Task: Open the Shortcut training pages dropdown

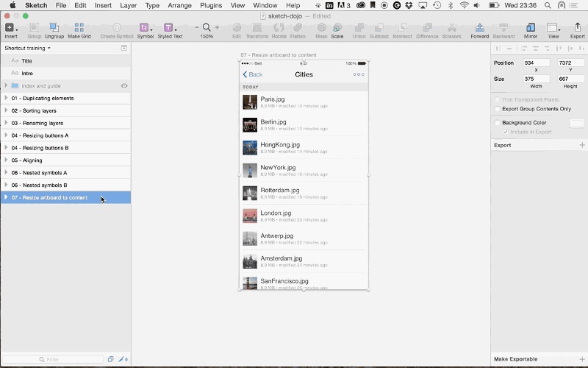Action: tap(28, 48)
